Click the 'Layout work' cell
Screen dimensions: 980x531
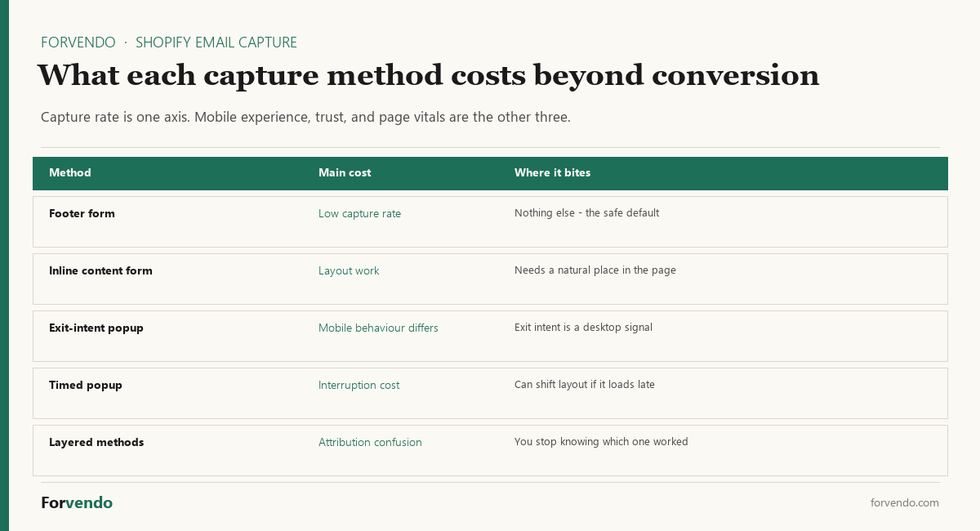click(x=349, y=270)
